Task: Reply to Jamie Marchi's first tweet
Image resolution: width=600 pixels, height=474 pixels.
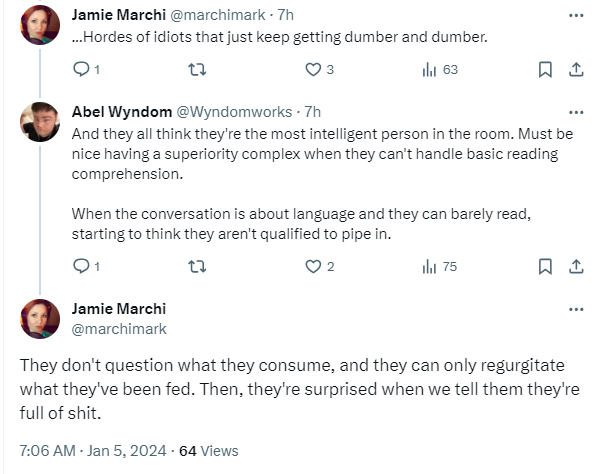Action: [x=82, y=69]
